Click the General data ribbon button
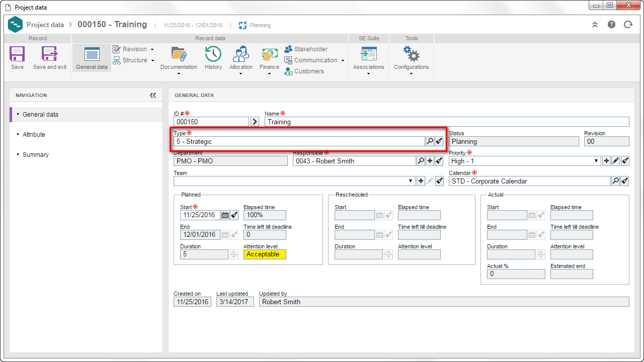The image size is (644, 362). click(x=92, y=58)
